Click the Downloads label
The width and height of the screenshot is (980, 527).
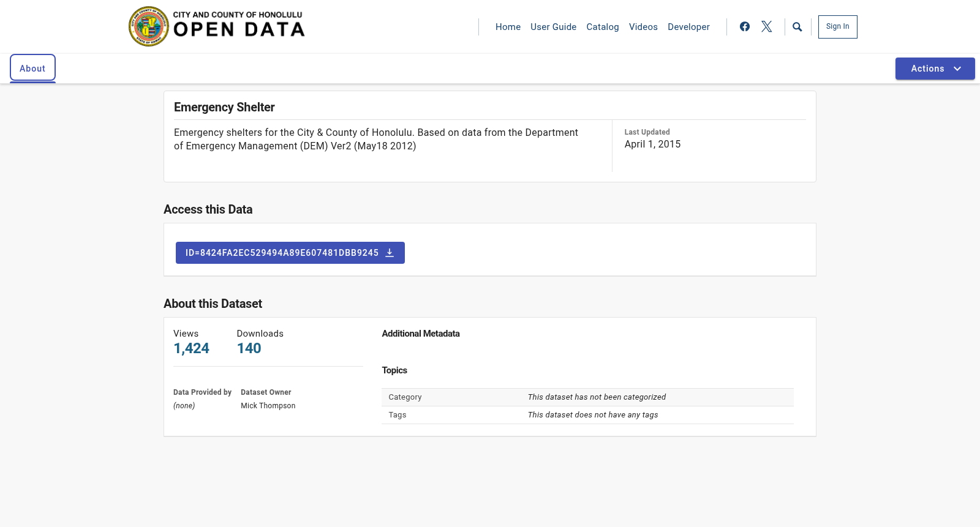(260, 334)
